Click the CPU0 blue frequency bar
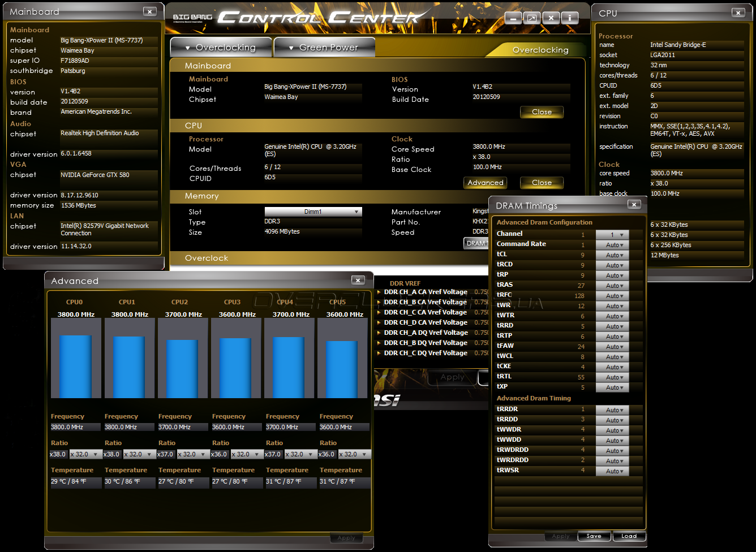Image resolution: width=756 pixels, height=552 pixels. pos(76,366)
